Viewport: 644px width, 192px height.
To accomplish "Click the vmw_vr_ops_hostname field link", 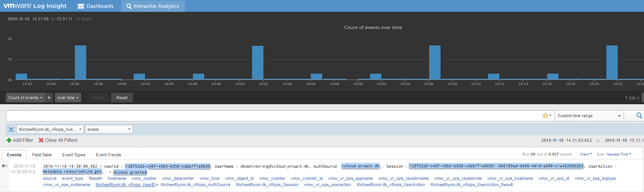I will [x=510, y=179].
